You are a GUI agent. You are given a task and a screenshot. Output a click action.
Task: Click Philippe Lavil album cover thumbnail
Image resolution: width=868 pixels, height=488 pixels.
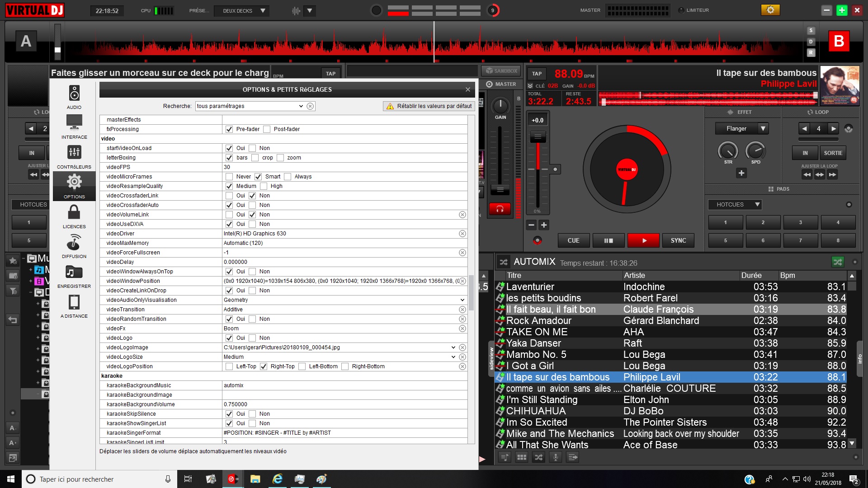840,86
